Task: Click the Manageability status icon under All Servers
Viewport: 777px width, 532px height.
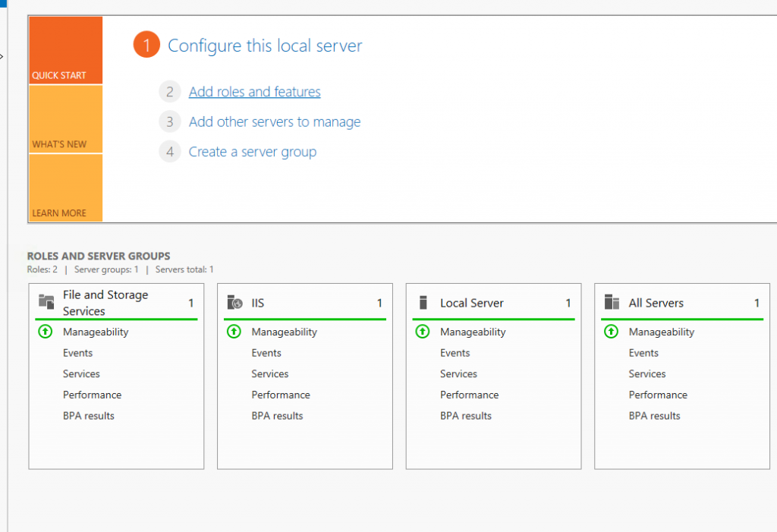Action: pos(610,332)
